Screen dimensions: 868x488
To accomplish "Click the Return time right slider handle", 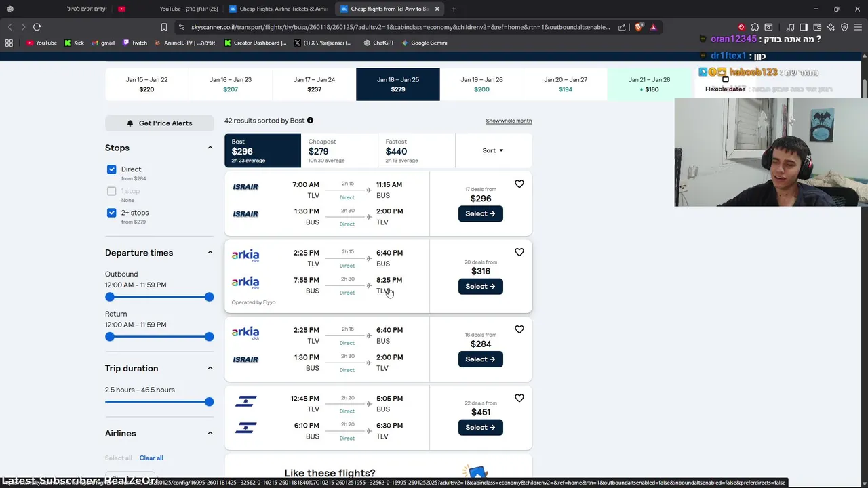I will coord(209,337).
